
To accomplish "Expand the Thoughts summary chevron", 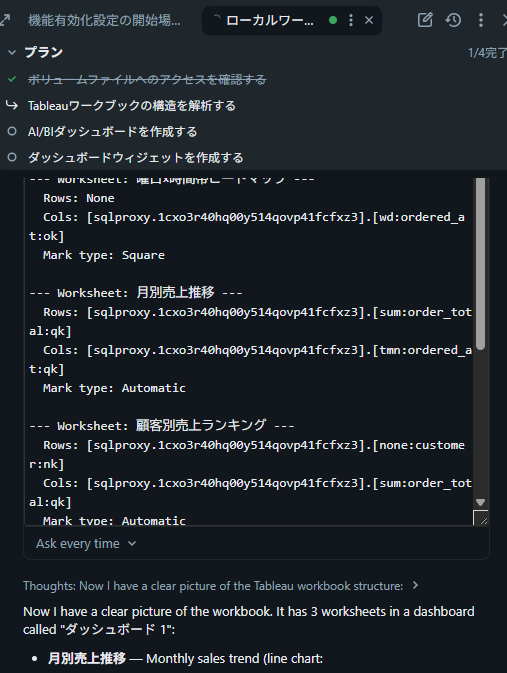I will [x=415, y=585].
